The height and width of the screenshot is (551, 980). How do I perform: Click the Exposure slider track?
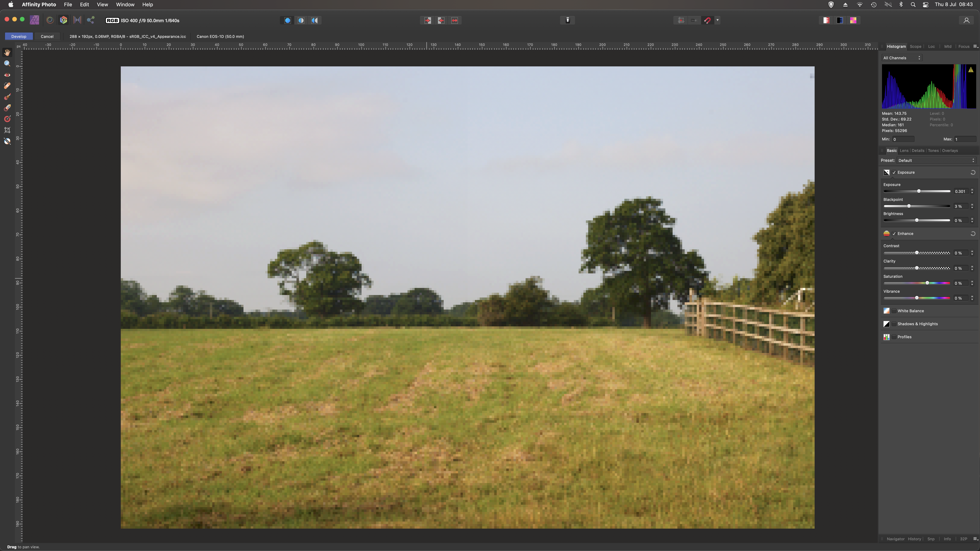click(916, 191)
